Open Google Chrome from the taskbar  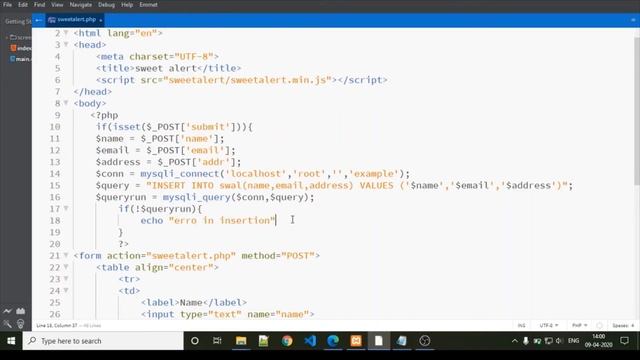pyautogui.click(x=287, y=341)
